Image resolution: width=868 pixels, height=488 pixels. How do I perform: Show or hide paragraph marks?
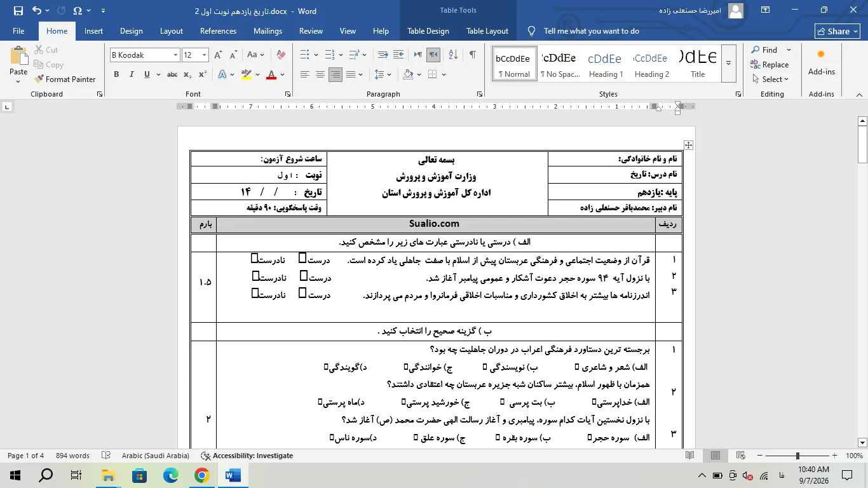pyautogui.click(x=472, y=55)
